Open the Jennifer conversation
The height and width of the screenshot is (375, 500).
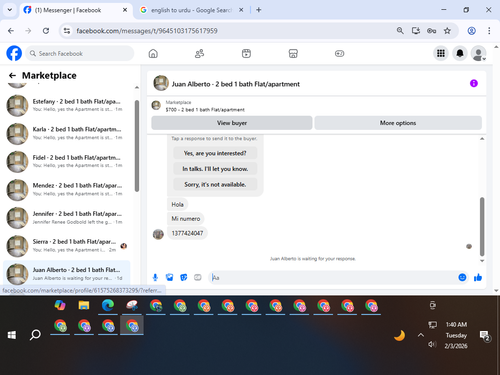coord(67,218)
